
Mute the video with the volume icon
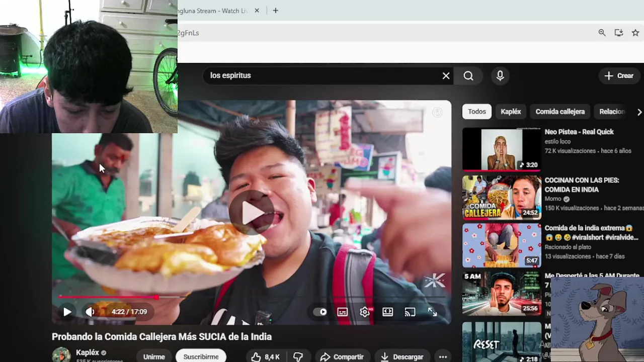click(x=90, y=312)
